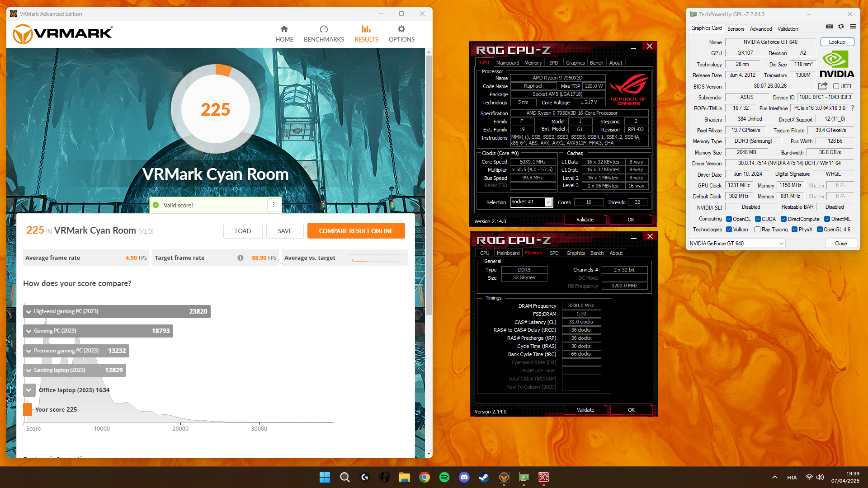Open Graphics tab in lower CPU-Z window
The image size is (868, 488).
click(x=576, y=253)
